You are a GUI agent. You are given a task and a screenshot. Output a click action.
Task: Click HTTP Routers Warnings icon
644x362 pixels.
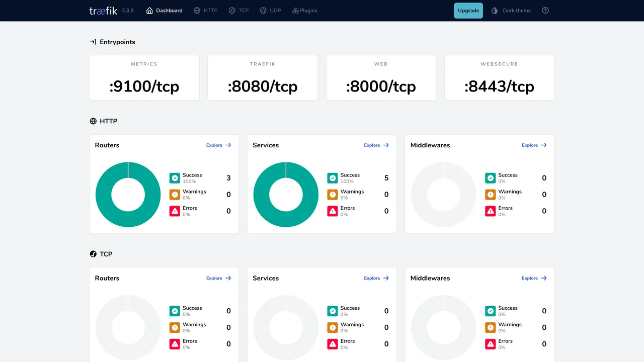pyautogui.click(x=175, y=195)
